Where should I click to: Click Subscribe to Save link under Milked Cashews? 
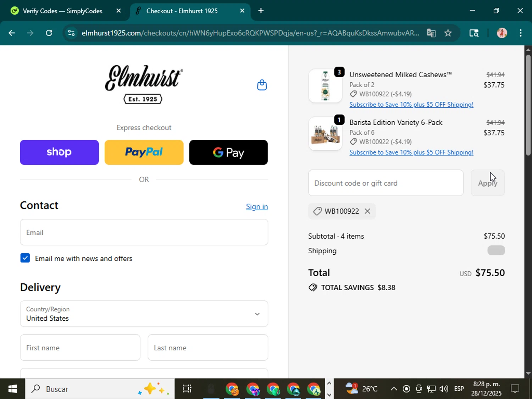pyautogui.click(x=411, y=105)
